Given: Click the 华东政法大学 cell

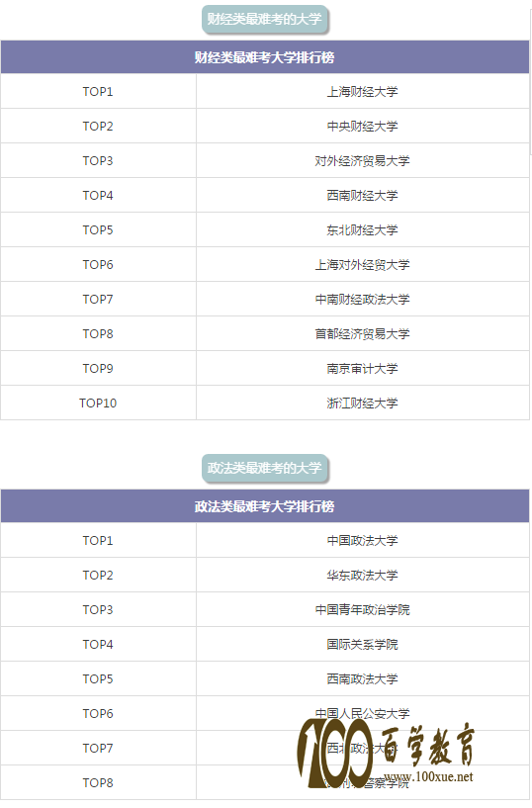Looking at the screenshot, I should pos(363,575).
